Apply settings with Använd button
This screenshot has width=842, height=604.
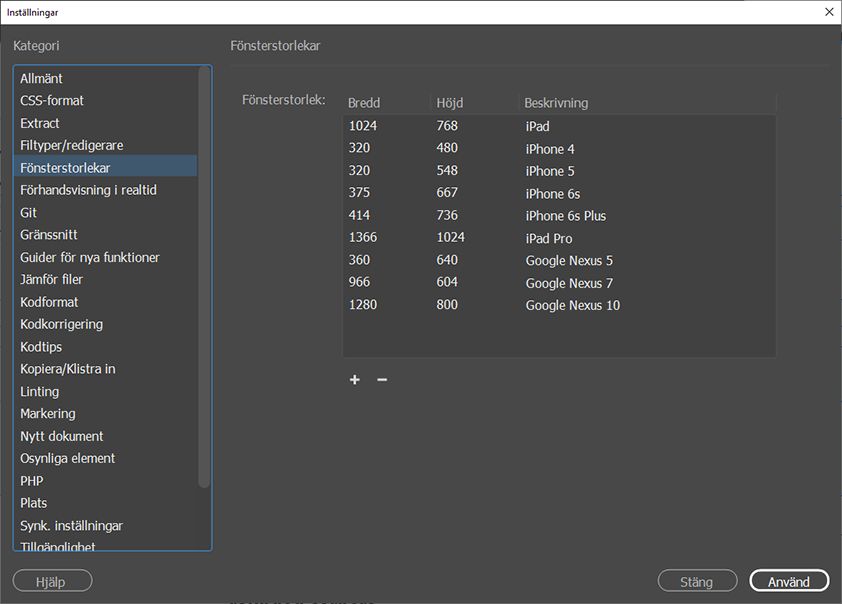click(789, 581)
